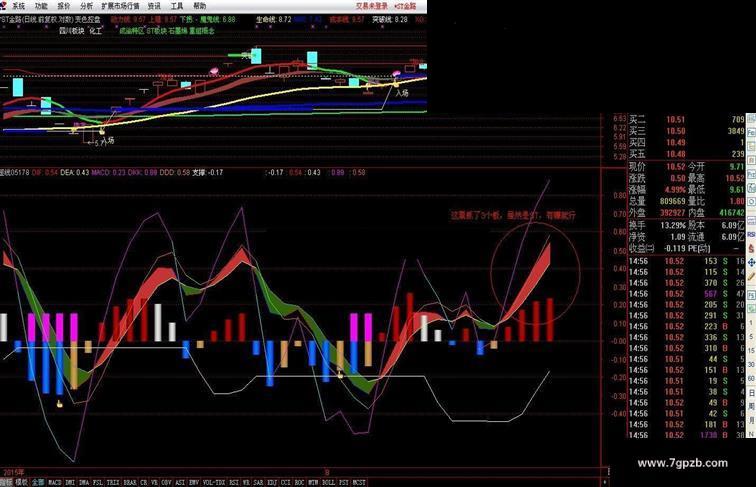Select the 5-minute period button

click(x=751, y=337)
